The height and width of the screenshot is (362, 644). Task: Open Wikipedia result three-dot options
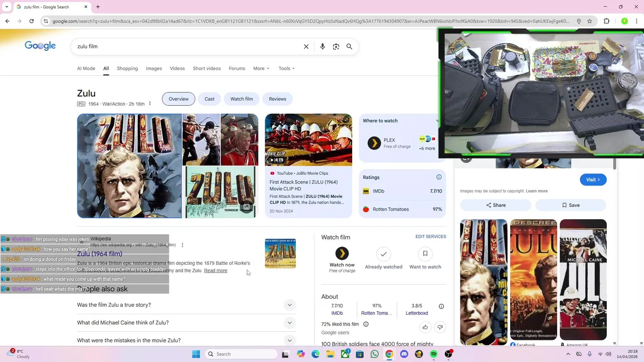[x=182, y=245]
